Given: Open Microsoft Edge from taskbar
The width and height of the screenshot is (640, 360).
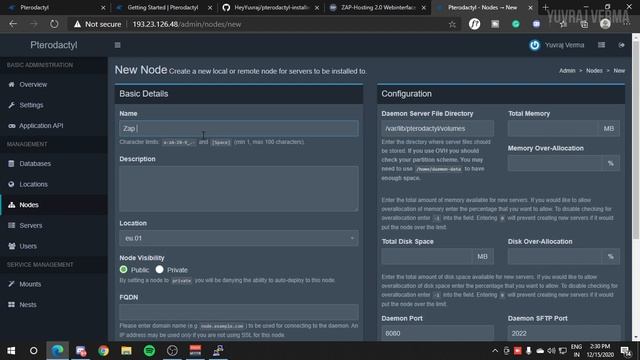Looking at the screenshot, I should click(x=58, y=351).
